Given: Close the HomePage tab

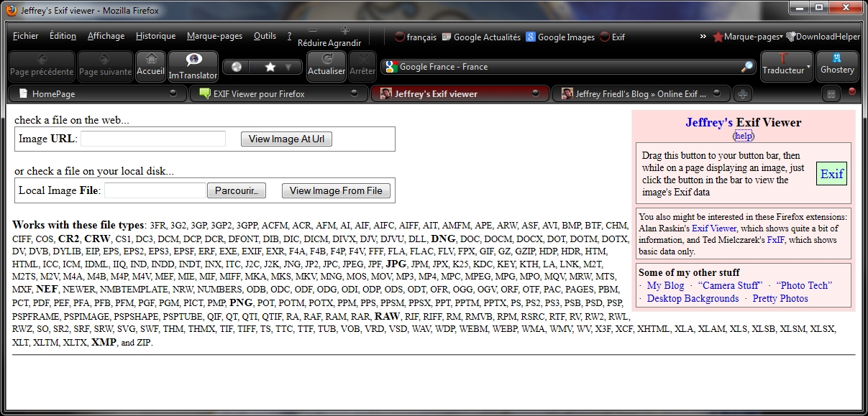Looking at the screenshot, I should tap(173, 93).
